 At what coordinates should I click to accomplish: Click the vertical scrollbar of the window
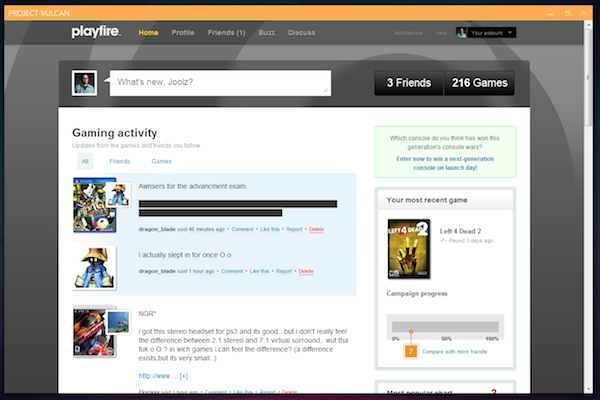pos(588,77)
